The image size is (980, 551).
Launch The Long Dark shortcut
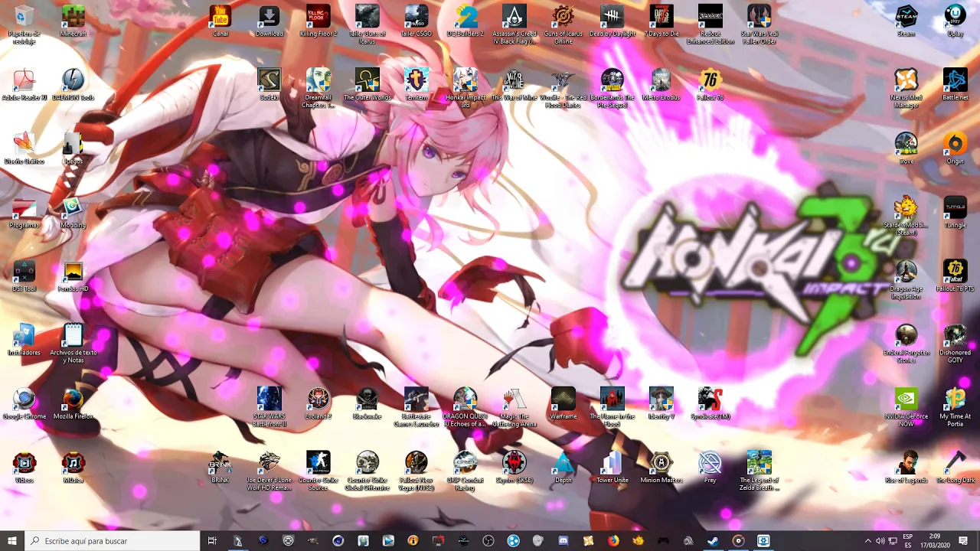955,466
